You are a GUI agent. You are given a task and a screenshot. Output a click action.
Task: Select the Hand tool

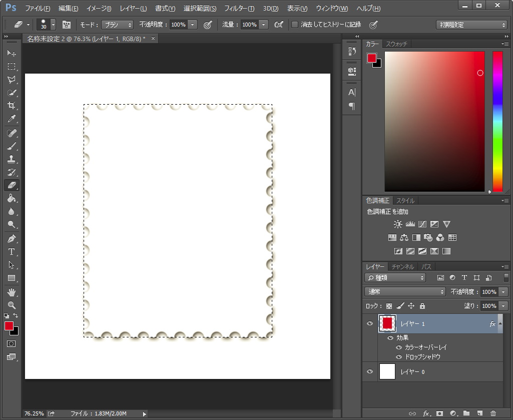click(12, 292)
